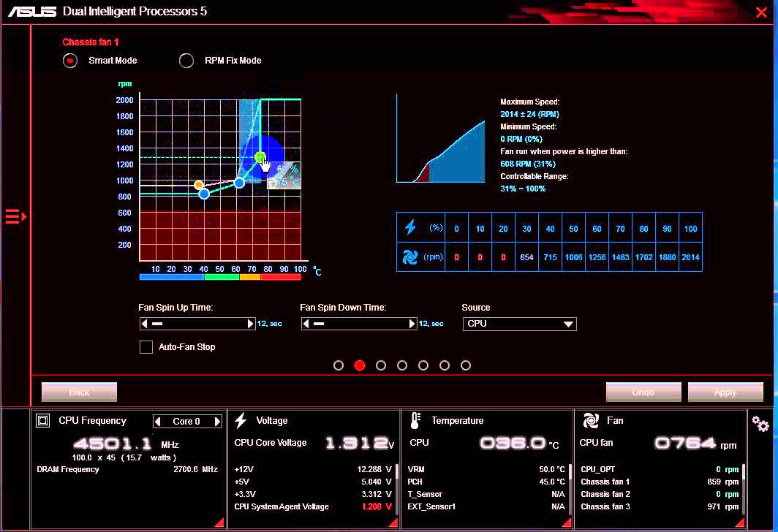Expand the Voltage panel corner triangle
Screen dimensions: 778x532
(x=393, y=522)
